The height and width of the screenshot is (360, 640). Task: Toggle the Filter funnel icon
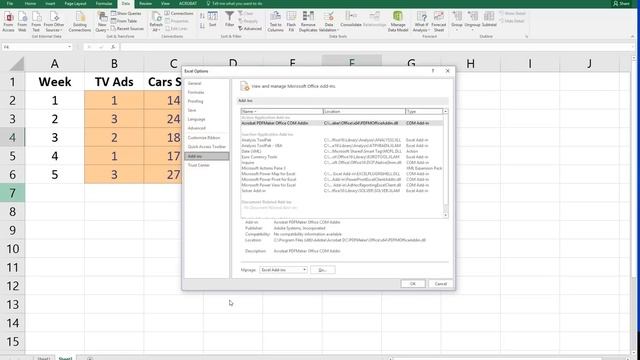[230, 19]
